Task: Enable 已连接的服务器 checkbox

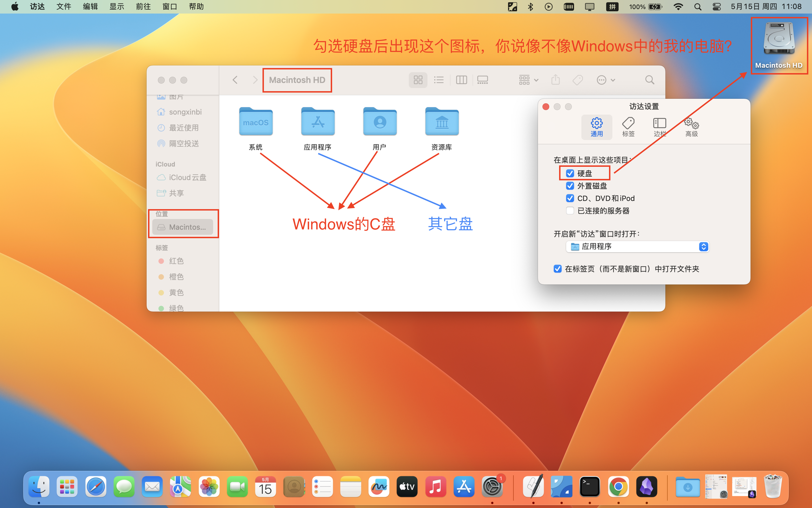Action: [x=570, y=211]
